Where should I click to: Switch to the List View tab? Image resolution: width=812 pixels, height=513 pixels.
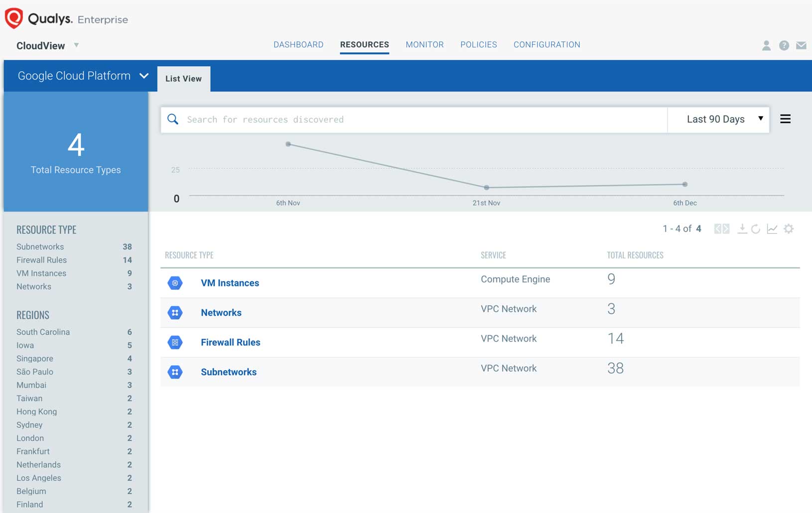pos(183,78)
